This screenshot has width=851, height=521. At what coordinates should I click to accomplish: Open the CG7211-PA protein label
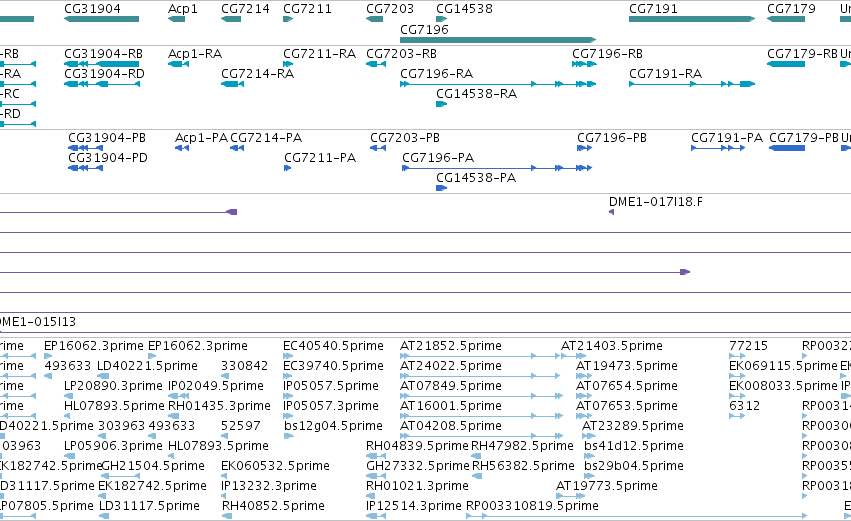(320, 158)
